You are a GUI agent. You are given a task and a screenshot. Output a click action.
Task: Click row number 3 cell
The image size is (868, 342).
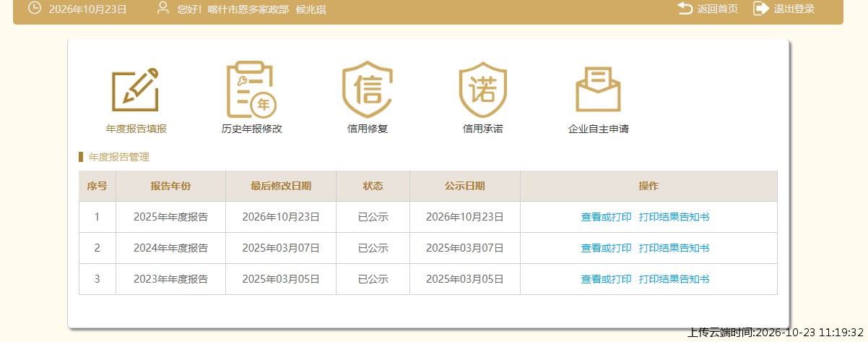97,279
